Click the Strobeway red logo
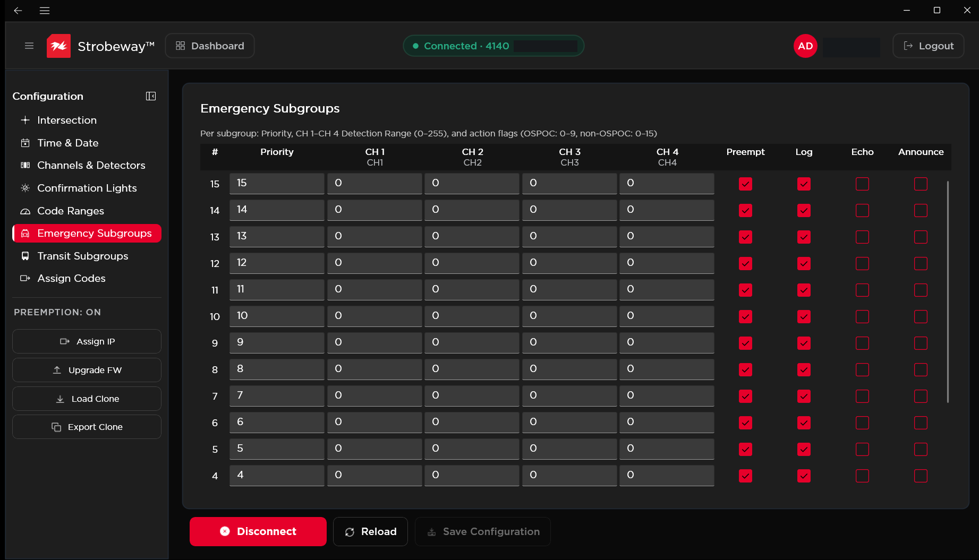Screen dimensions: 979x560 click(x=58, y=46)
